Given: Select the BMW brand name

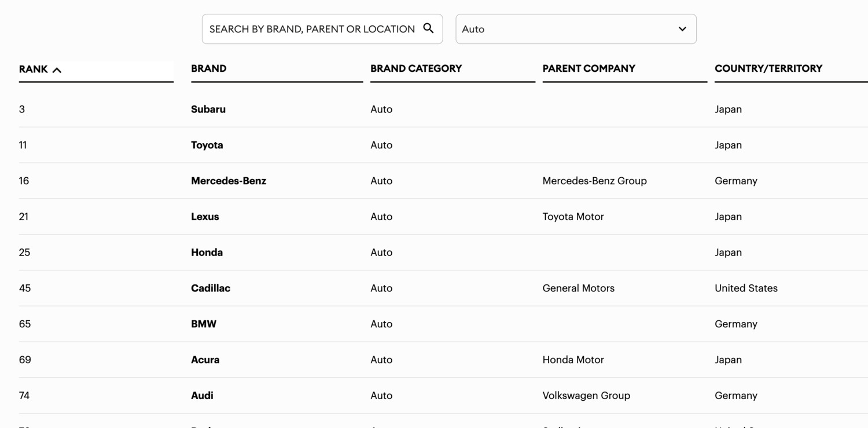Looking at the screenshot, I should click(204, 324).
